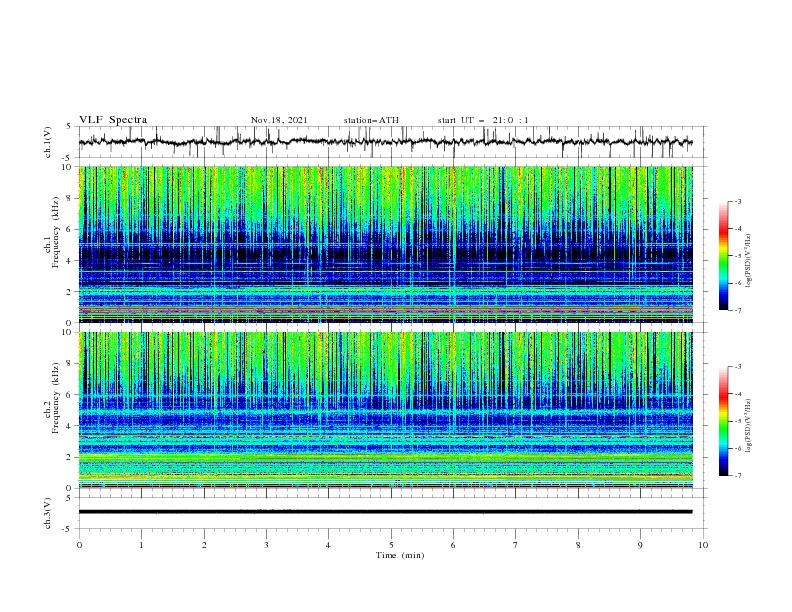The image size is (792, 612).
Task: Click the ch.1 color bar "log(PSD)(V²/Hz)" label
Action: pyautogui.click(x=749, y=261)
